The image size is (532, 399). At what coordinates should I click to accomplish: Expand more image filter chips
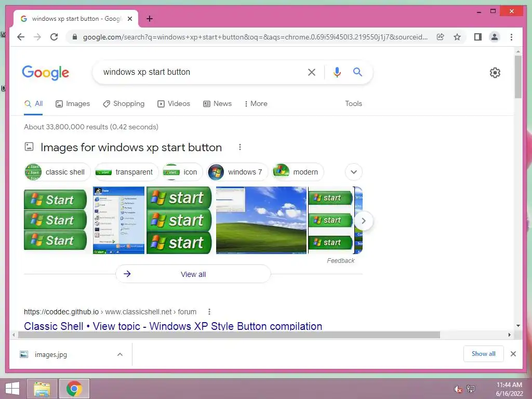pyautogui.click(x=353, y=172)
